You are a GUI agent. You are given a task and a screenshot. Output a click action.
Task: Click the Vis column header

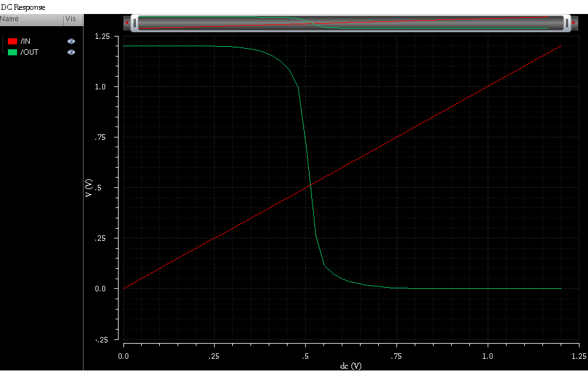[x=74, y=19]
